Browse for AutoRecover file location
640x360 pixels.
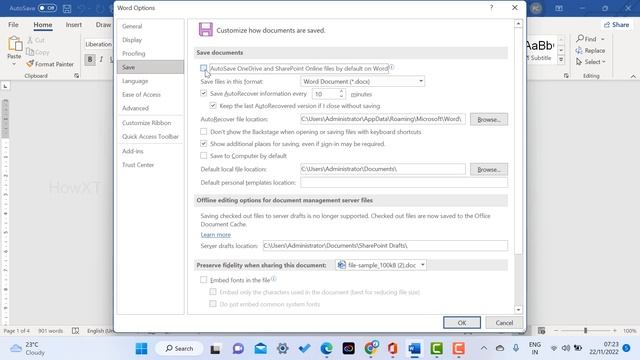489,120
